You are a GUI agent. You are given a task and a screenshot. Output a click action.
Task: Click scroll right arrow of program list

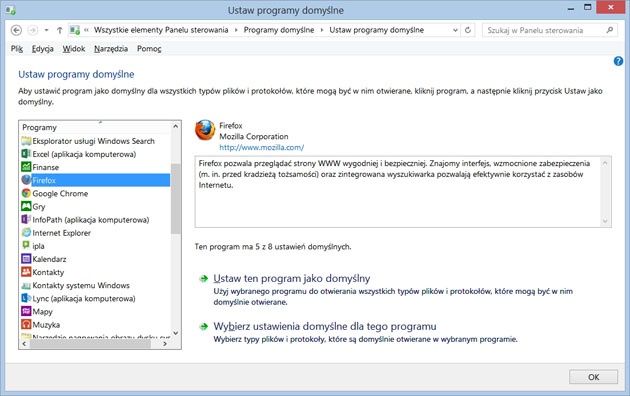pos(165,344)
